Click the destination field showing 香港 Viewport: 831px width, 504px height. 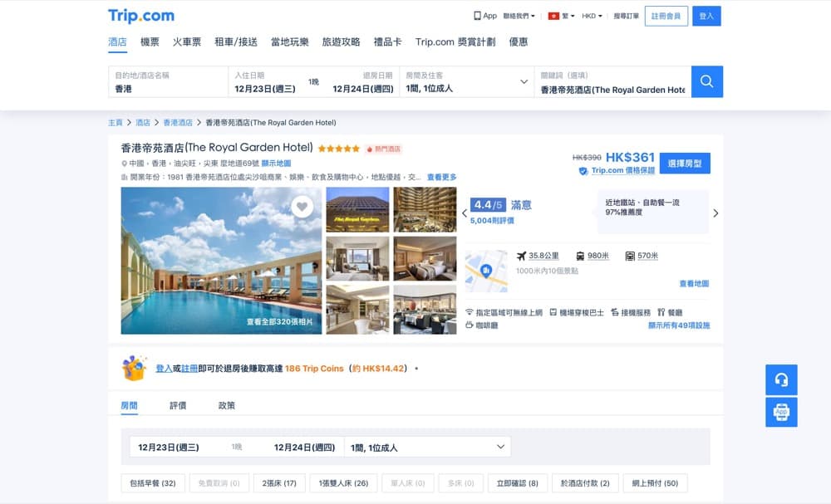click(168, 81)
